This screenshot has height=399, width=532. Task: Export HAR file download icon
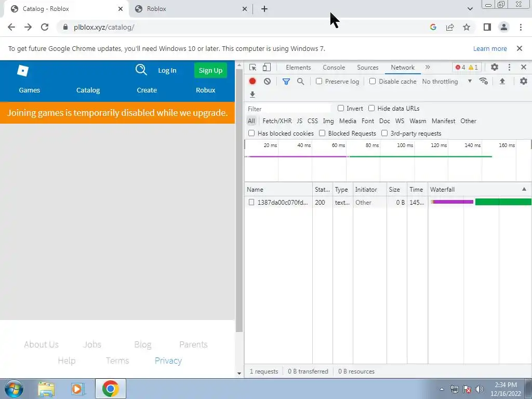(x=252, y=95)
